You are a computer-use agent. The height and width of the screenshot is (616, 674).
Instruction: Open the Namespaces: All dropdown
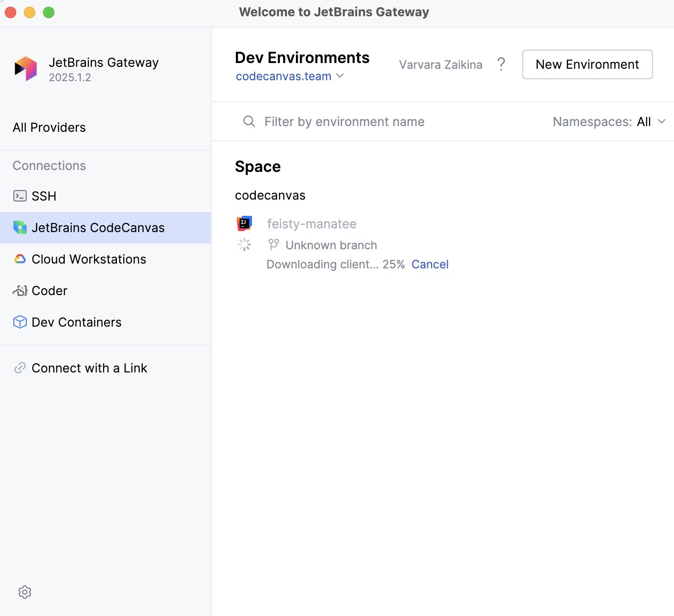coord(609,121)
